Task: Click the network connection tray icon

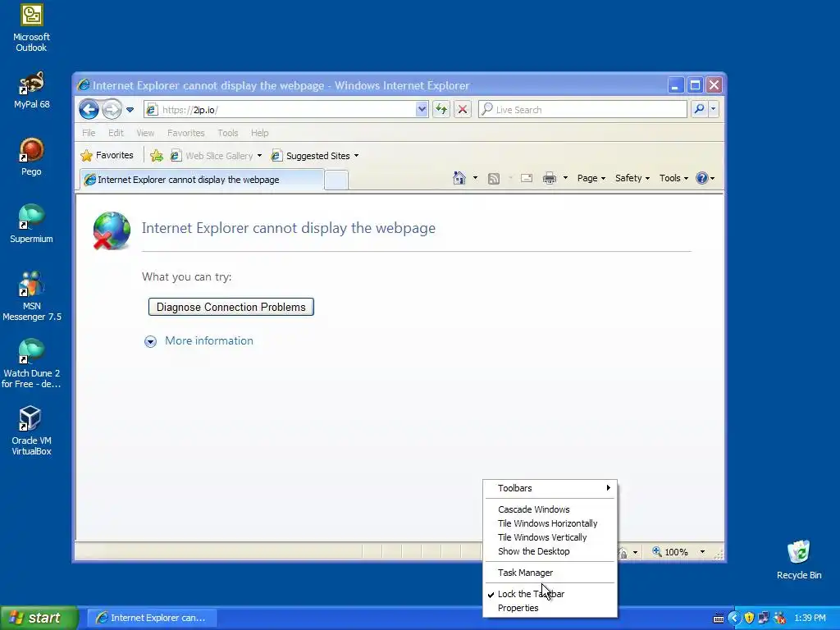Action: (764, 619)
